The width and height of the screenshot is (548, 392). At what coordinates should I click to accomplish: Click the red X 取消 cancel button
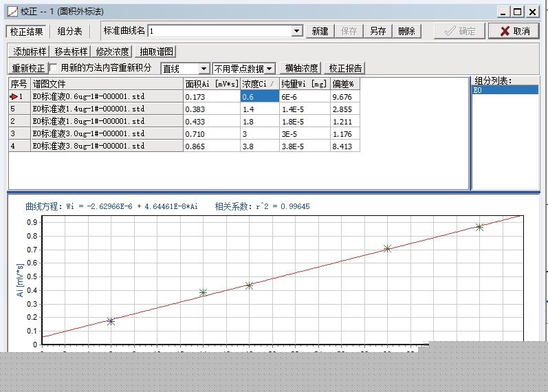tap(515, 31)
